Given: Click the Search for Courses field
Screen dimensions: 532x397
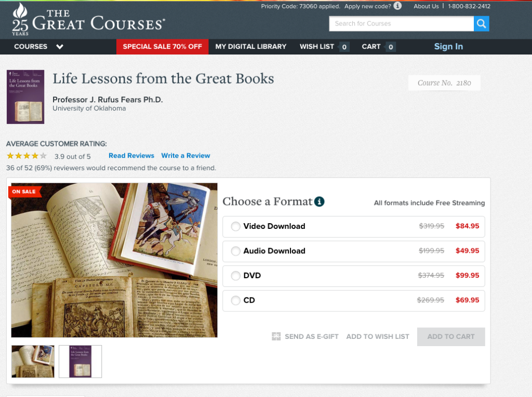Looking at the screenshot, I should (x=402, y=24).
